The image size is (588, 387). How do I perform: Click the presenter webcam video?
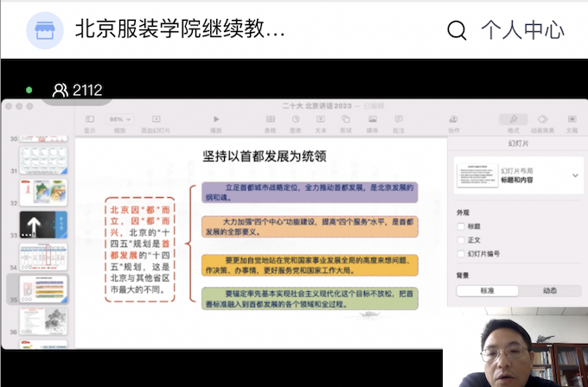(515, 347)
